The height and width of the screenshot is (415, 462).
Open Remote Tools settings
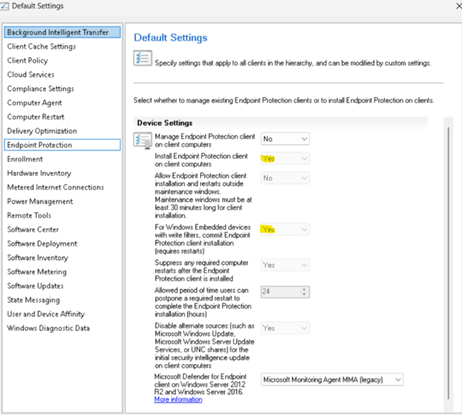(x=29, y=215)
